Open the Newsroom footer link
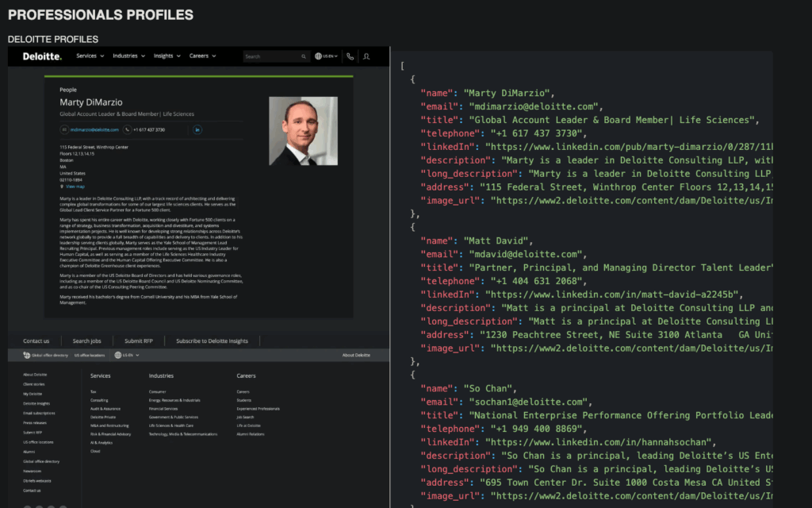Image resolution: width=812 pixels, height=508 pixels. pos(32,471)
